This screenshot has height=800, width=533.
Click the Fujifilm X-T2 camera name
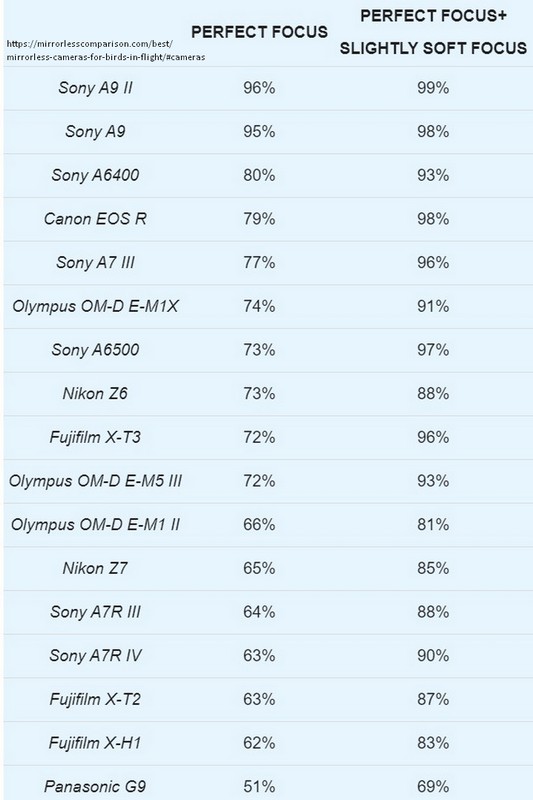[x=95, y=699]
